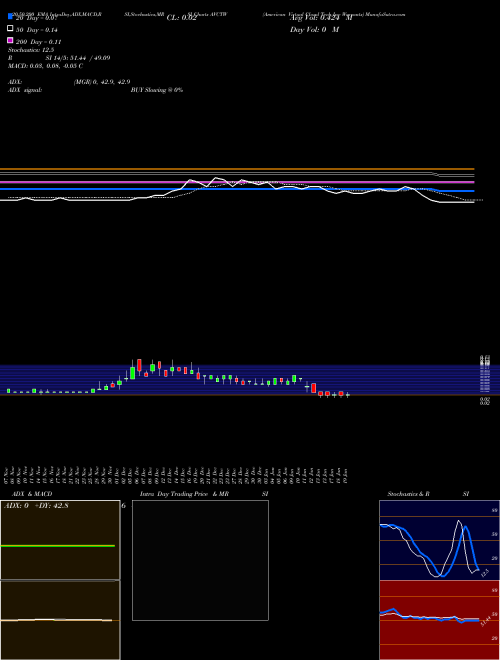The image size is (500, 660).
Task: Click the '(MGR) 0, 42.9, 42.9' ADX values
Action: (x=102, y=82)
